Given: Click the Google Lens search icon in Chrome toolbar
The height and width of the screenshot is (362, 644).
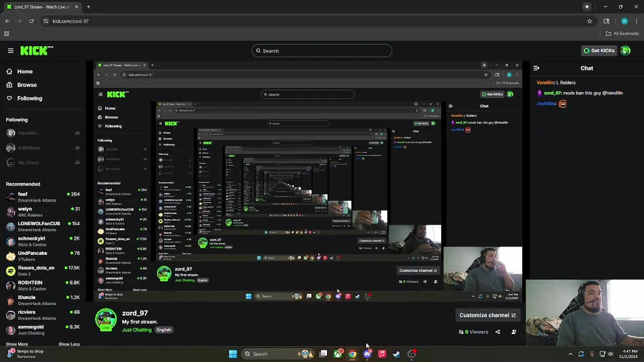Looking at the screenshot, I should pyautogui.click(x=606, y=21).
